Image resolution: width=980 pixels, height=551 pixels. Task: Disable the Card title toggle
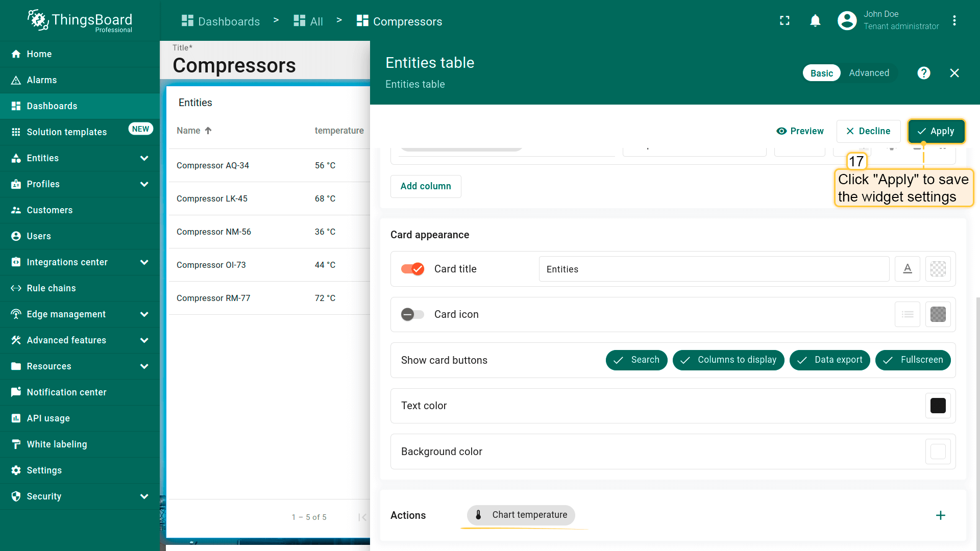[x=412, y=269]
